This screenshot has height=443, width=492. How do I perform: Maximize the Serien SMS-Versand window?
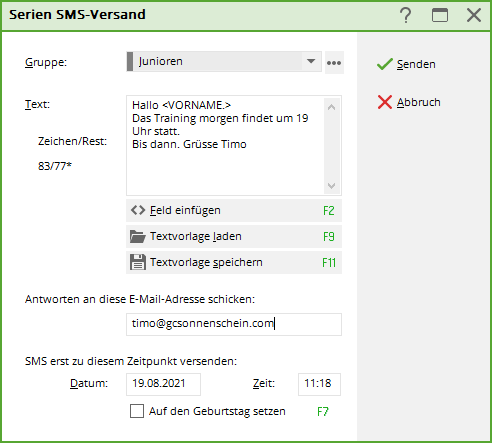(x=440, y=15)
